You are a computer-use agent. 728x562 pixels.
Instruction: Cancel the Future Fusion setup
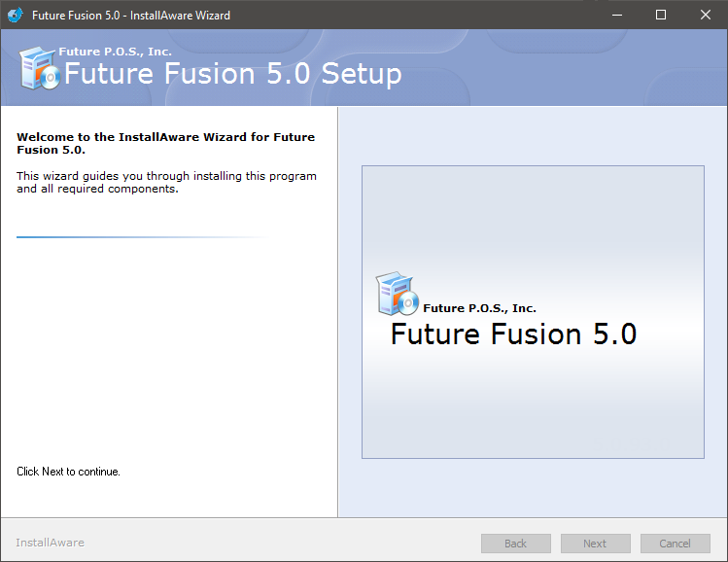(x=676, y=543)
